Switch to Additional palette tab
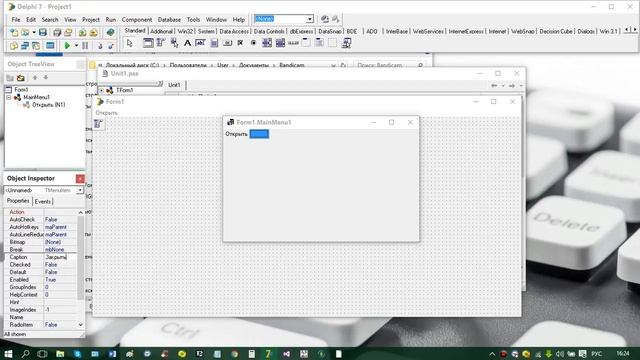The width and height of the screenshot is (640, 360). coord(162,31)
